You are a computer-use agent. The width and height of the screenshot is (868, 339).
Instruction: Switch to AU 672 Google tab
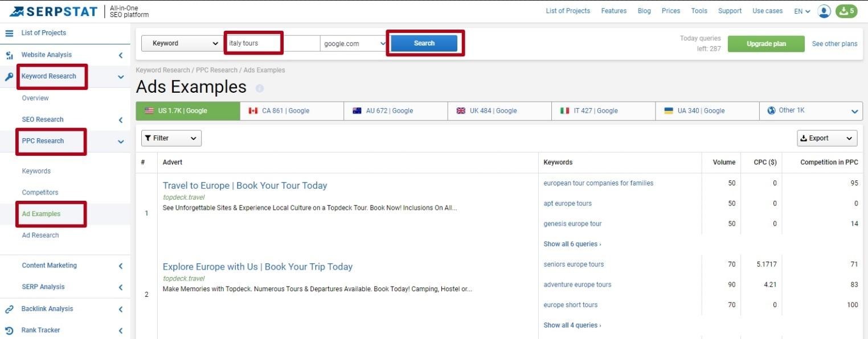point(396,111)
